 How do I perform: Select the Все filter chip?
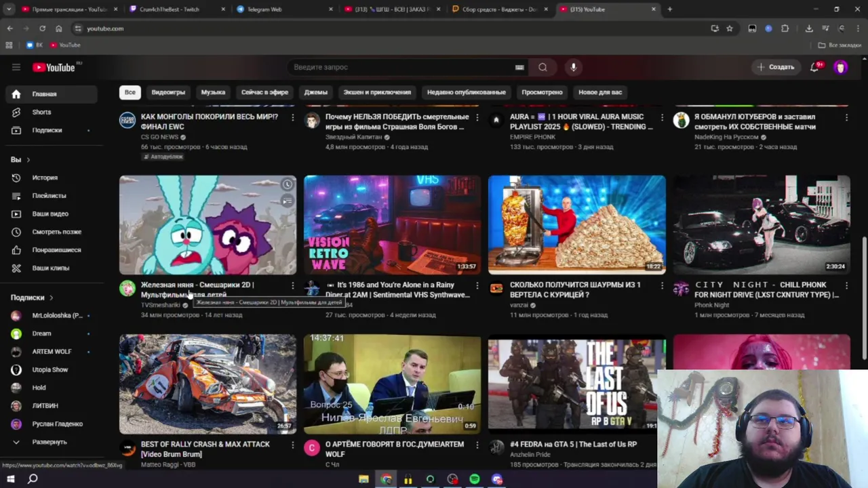(x=130, y=92)
